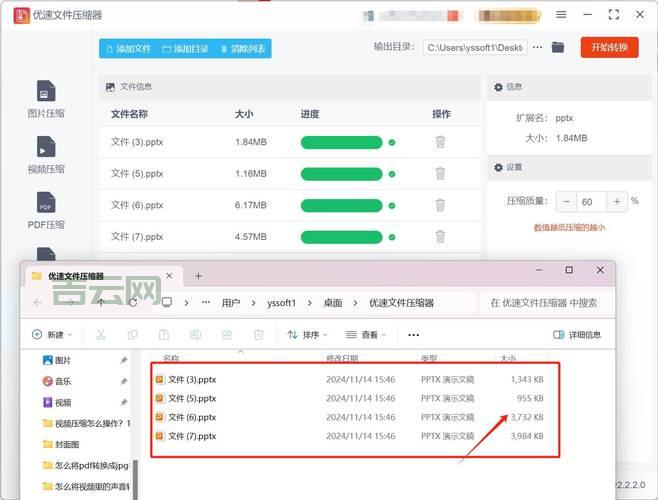Screen dimensions: 658x500
Task: Add a new Explorer tab
Action: (198, 276)
